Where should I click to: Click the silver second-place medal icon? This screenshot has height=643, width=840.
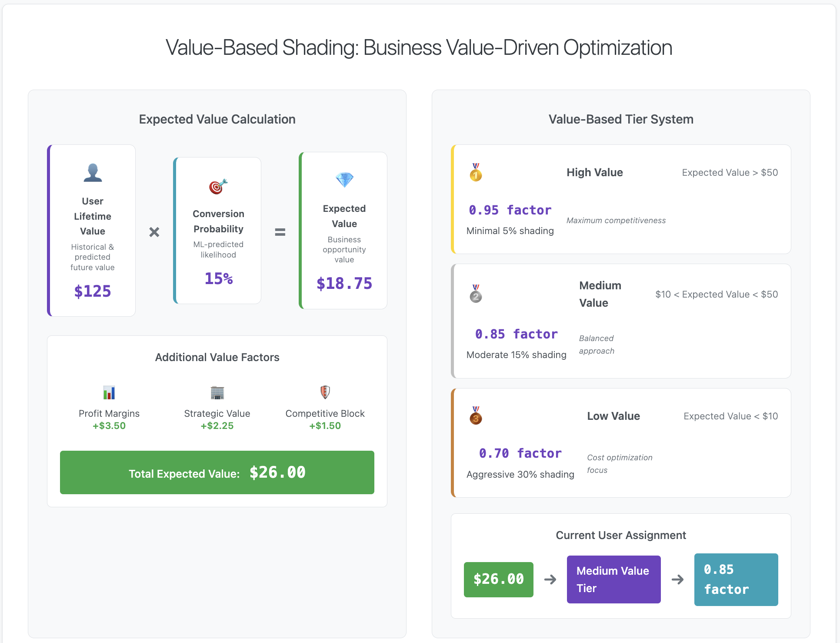tap(476, 294)
